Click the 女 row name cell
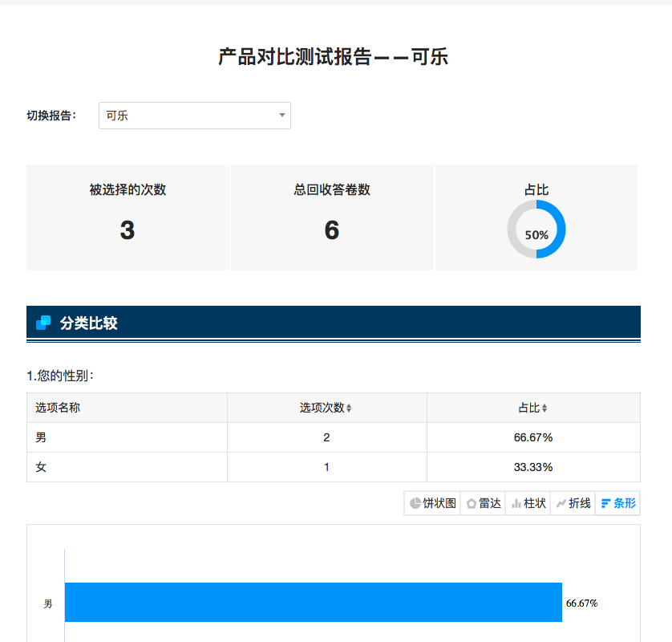 127,467
